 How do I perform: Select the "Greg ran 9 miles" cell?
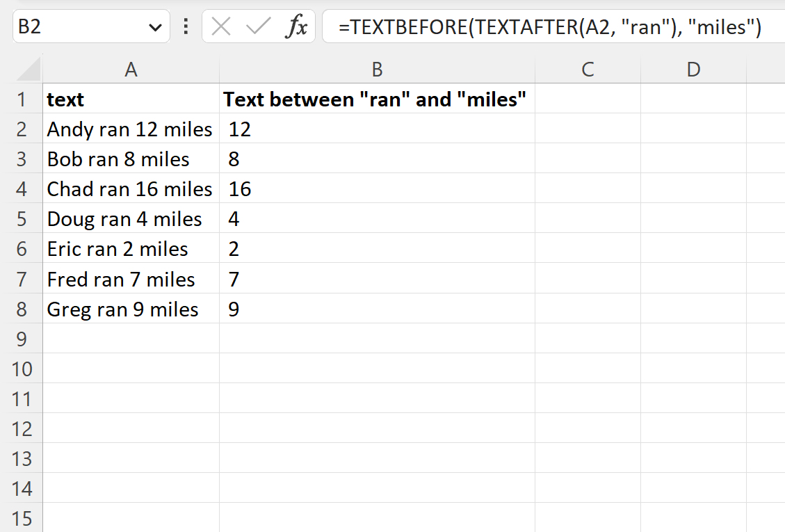coord(131,309)
